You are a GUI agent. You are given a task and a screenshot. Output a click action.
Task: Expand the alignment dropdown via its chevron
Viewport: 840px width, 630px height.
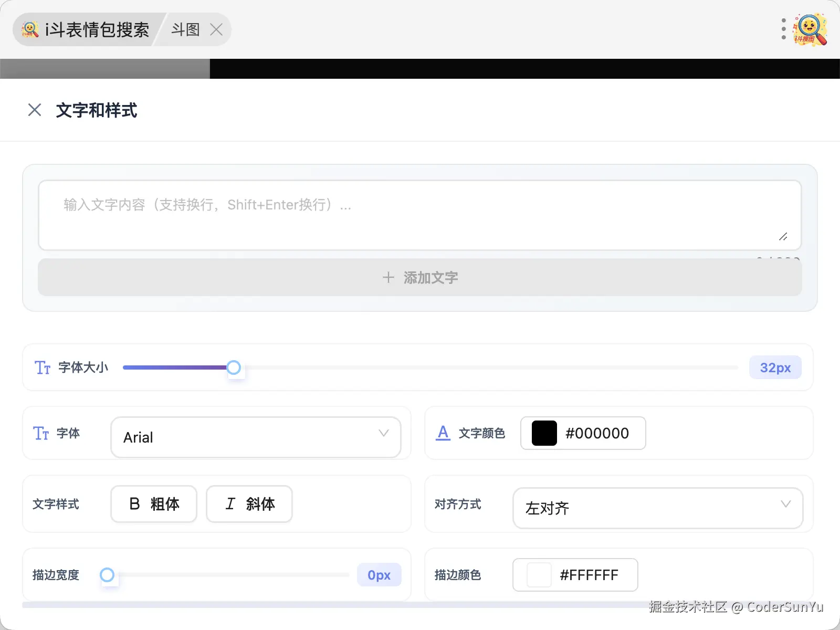(786, 504)
